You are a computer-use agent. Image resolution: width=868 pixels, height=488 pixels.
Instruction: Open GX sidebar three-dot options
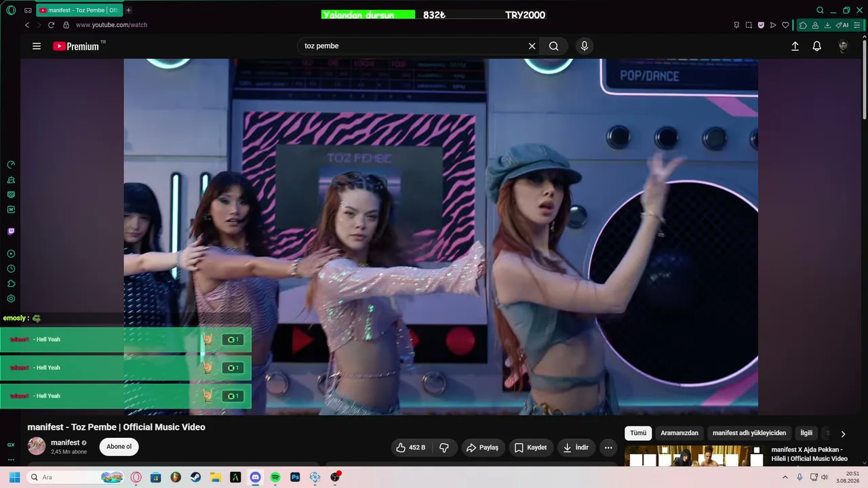(x=11, y=459)
